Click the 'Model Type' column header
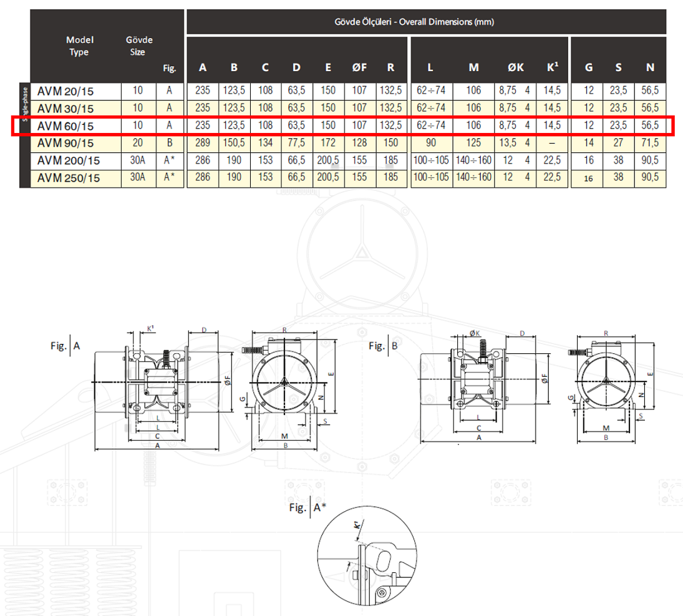683x616 pixels. click(x=79, y=46)
